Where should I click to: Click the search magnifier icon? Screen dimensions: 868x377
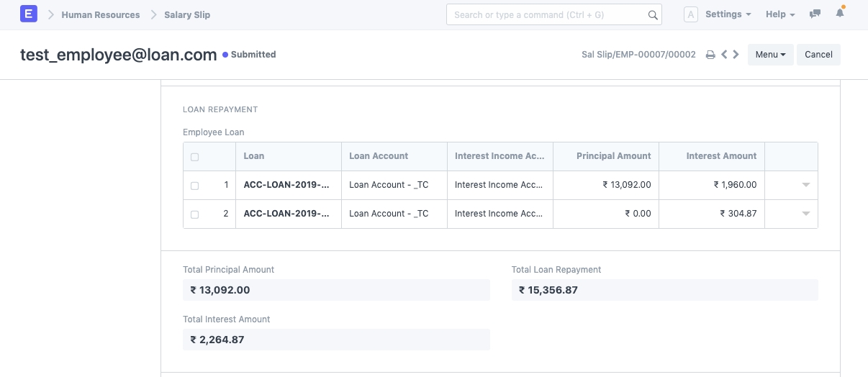652,15
